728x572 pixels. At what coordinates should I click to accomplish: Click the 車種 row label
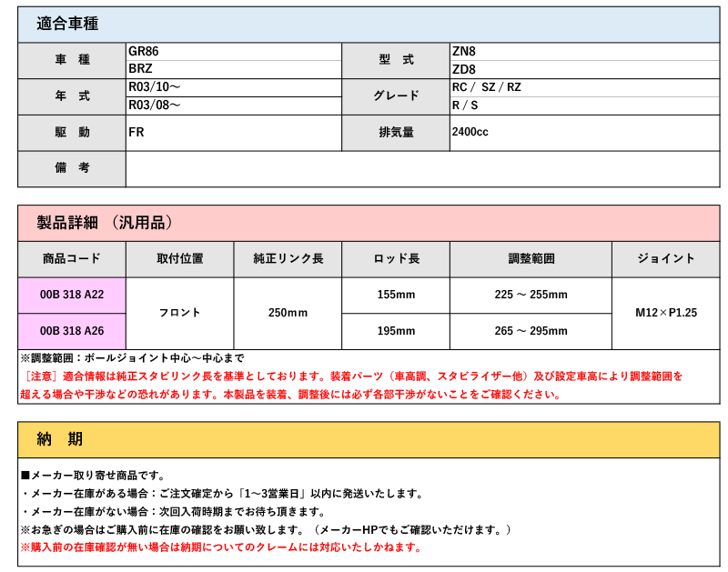point(72,60)
